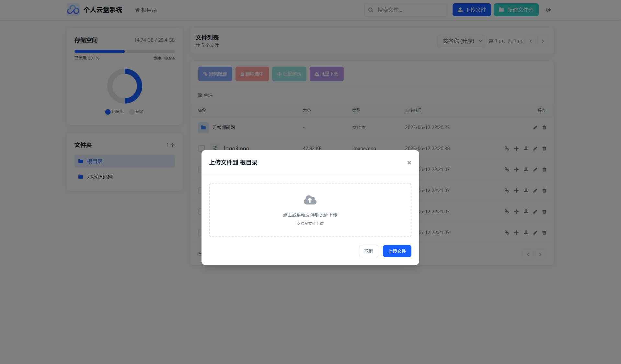Click the 取消 button in the upload dialog
Image resolution: width=621 pixels, height=364 pixels.
pos(369,251)
